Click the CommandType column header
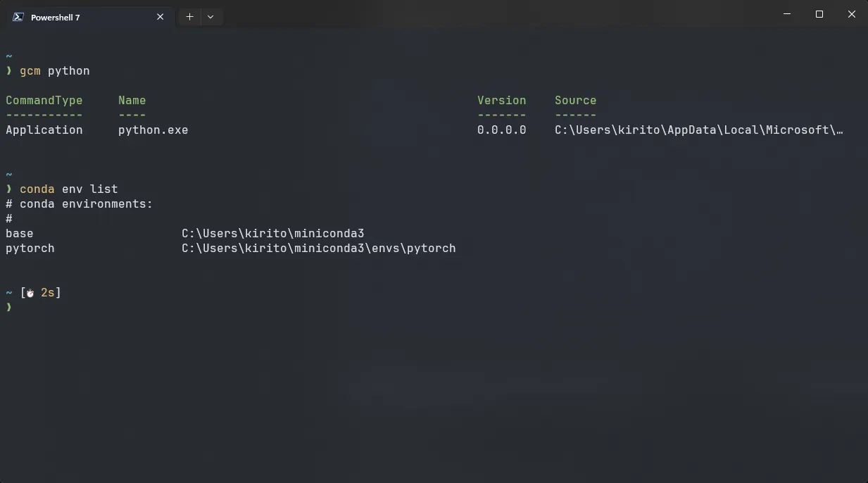This screenshot has width=868, height=483. pos(44,100)
